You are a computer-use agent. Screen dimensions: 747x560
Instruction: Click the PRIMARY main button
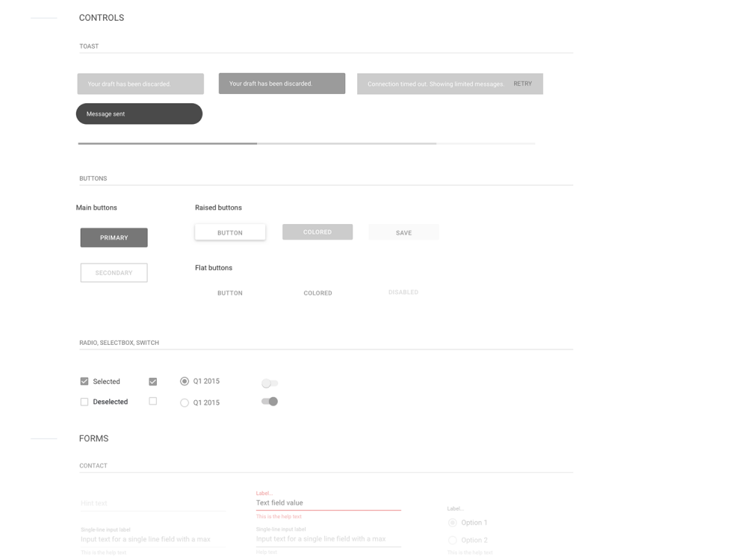114,237
